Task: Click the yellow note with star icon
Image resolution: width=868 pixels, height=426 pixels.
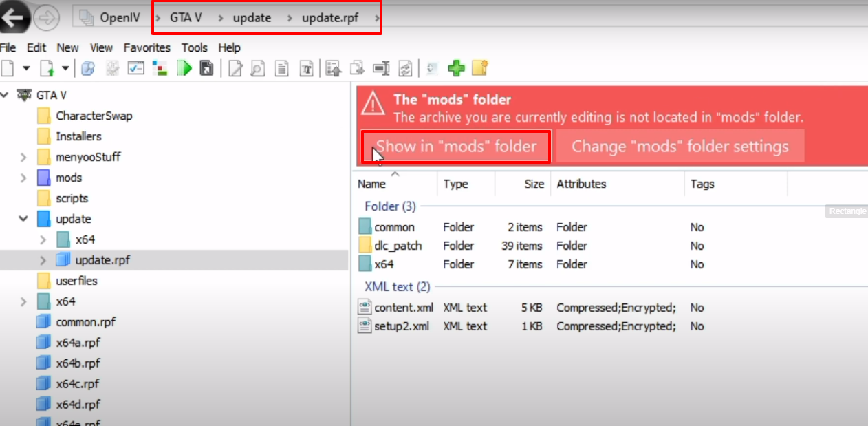Action: click(480, 68)
